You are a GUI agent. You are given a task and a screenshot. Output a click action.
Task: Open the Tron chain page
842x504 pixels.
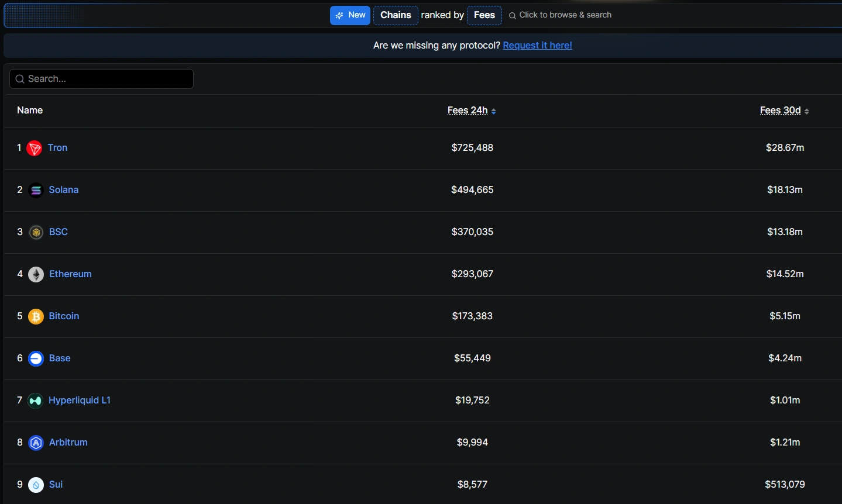tap(58, 148)
